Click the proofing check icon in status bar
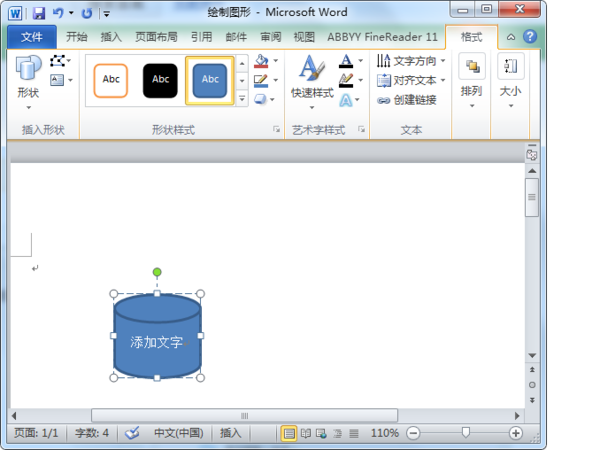The height and width of the screenshot is (450, 600). click(x=132, y=433)
